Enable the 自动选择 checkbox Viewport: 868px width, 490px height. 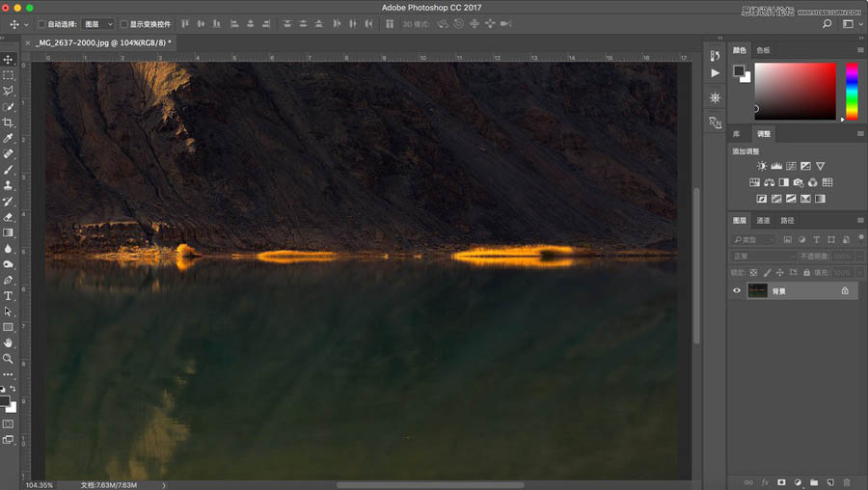pos(41,24)
